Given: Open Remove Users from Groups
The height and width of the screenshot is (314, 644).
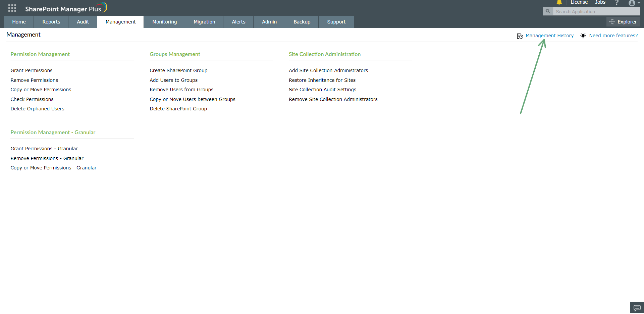Looking at the screenshot, I should (x=181, y=90).
